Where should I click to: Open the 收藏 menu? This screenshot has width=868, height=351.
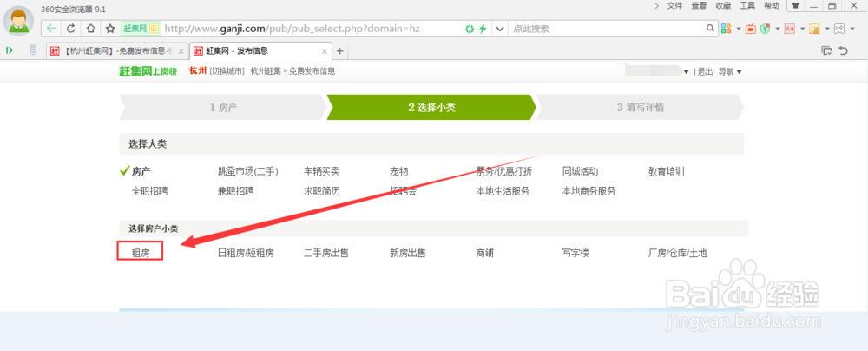(723, 5)
